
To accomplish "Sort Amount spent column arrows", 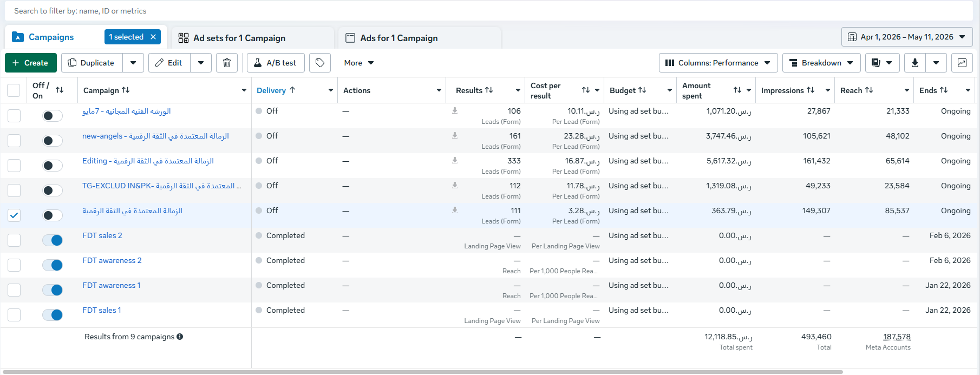I will pyautogui.click(x=737, y=90).
